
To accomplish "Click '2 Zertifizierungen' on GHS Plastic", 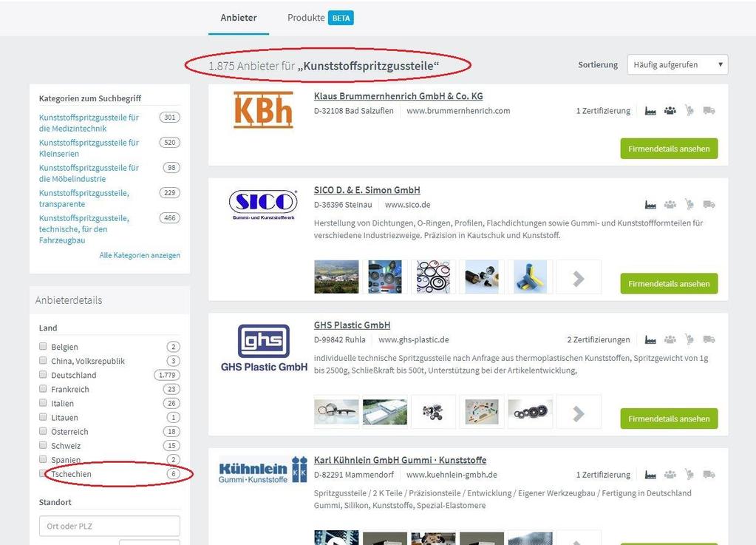I will [599, 339].
